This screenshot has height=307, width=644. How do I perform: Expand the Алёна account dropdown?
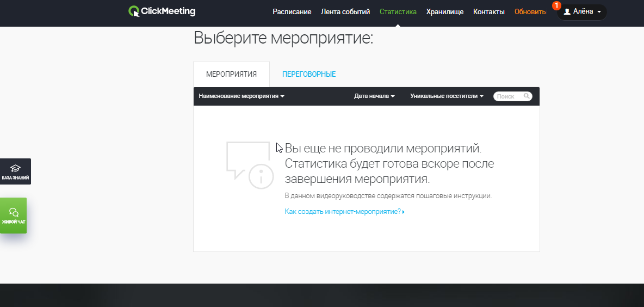click(581, 12)
